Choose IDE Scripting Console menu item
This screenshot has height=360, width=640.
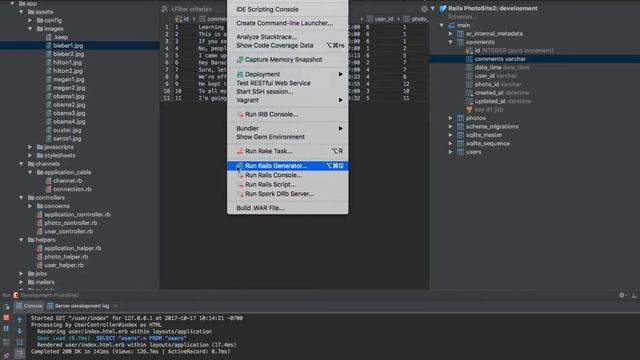287,9
